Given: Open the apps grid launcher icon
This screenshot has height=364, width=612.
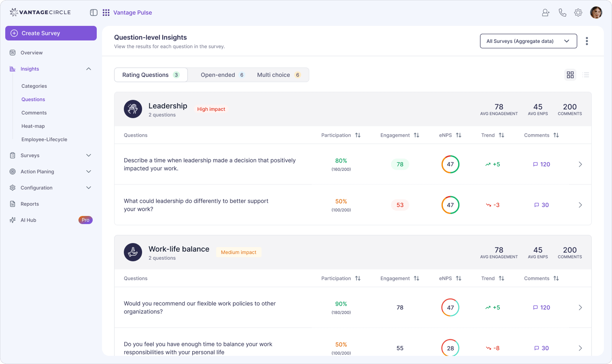Looking at the screenshot, I should [106, 13].
